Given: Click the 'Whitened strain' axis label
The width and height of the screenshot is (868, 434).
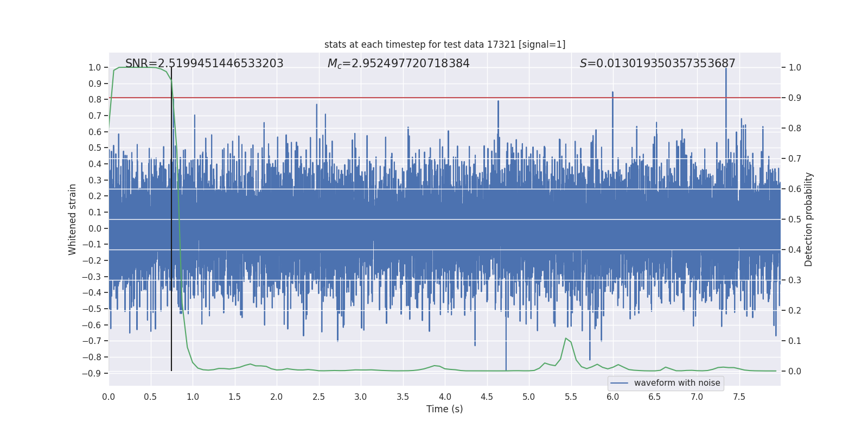Looking at the screenshot, I should [72, 219].
